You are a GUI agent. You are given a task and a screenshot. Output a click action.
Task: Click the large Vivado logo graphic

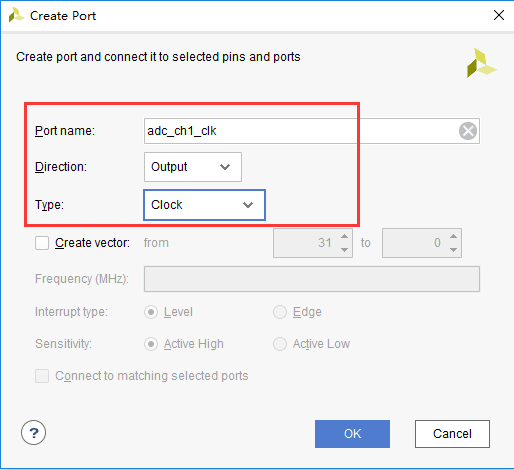(x=481, y=63)
